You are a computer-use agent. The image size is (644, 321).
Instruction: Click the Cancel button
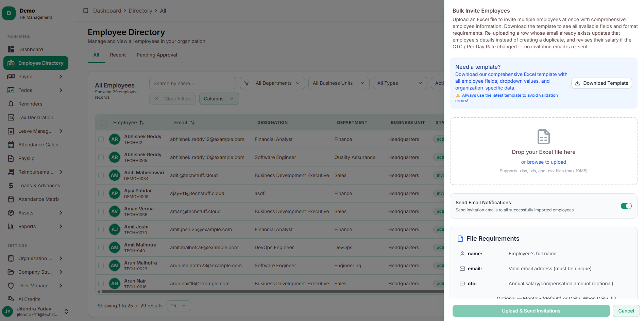point(626,311)
